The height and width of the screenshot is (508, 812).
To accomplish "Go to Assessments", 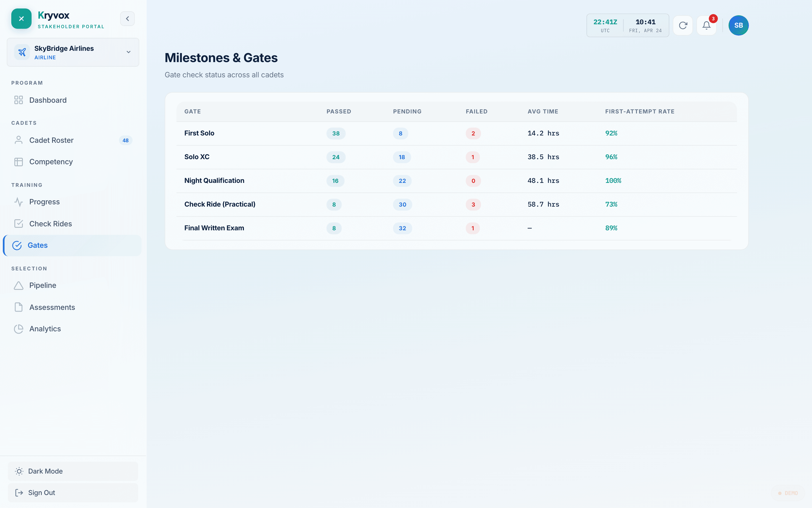I will tap(73, 307).
